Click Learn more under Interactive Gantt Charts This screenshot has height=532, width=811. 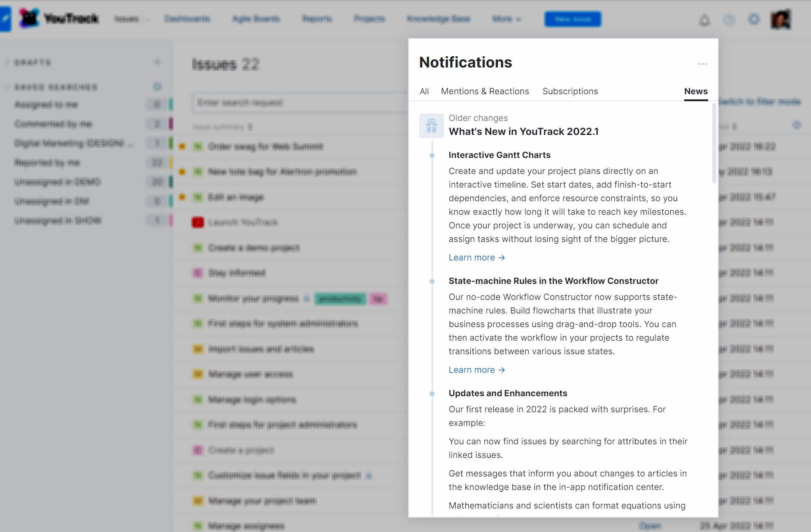[472, 257]
